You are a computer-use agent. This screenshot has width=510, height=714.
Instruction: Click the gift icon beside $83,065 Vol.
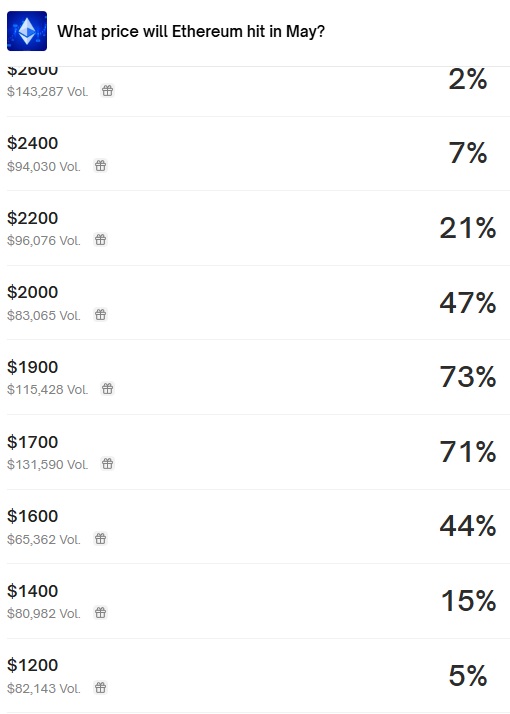pos(101,315)
